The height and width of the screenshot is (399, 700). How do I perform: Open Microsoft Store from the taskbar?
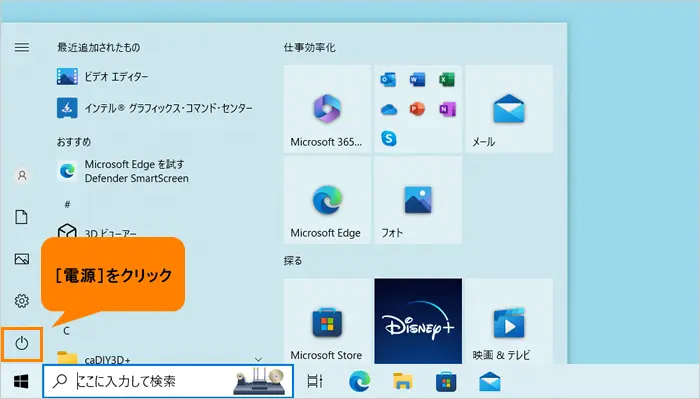[x=446, y=382]
